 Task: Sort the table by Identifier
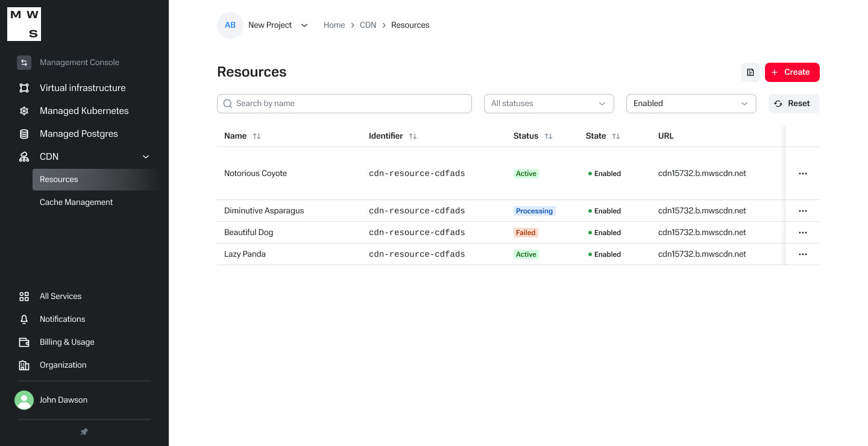413,136
